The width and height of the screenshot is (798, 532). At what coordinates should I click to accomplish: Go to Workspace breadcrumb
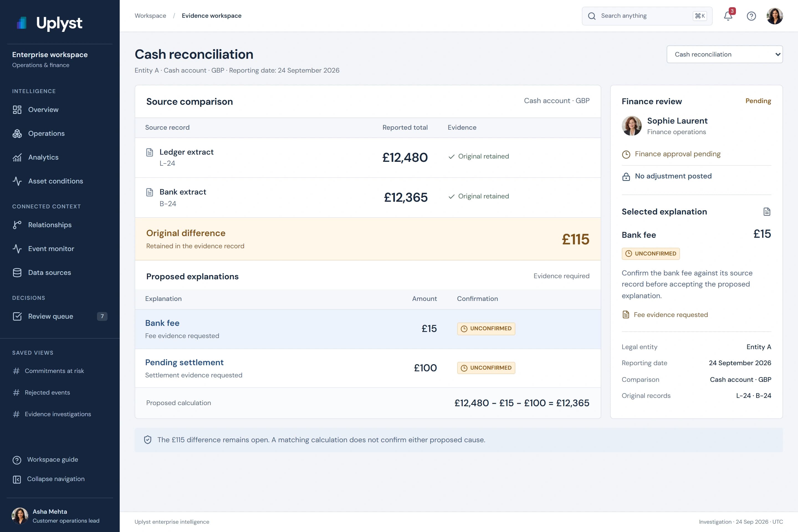(150, 16)
